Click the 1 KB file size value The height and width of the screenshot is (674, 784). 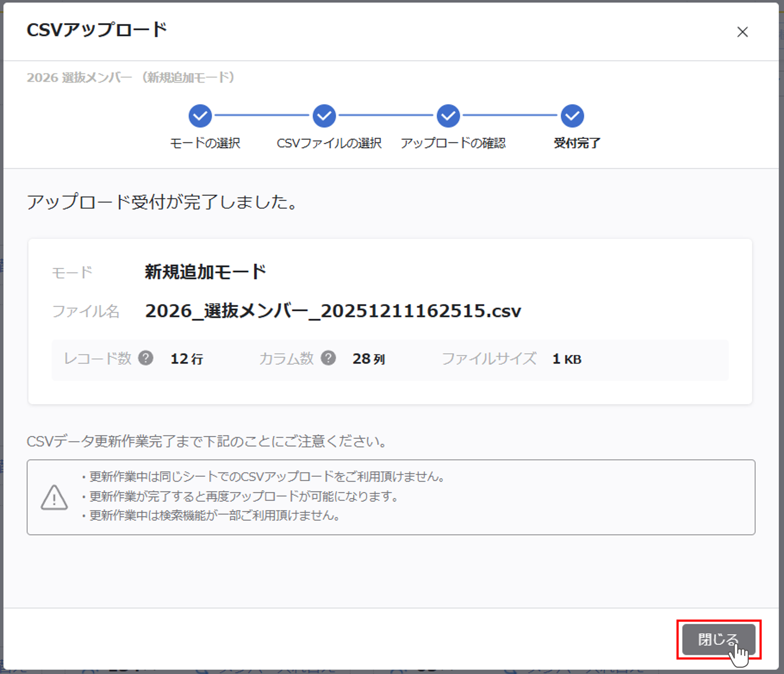click(x=566, y=359)
